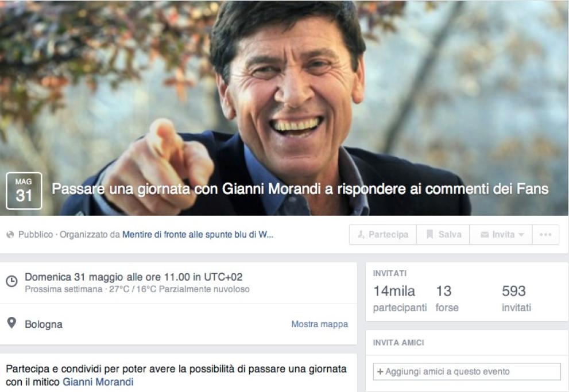The width and height of the screenshot is (569, 392).
Task: Open the Mostra mappa link
Action: point(319,324)
